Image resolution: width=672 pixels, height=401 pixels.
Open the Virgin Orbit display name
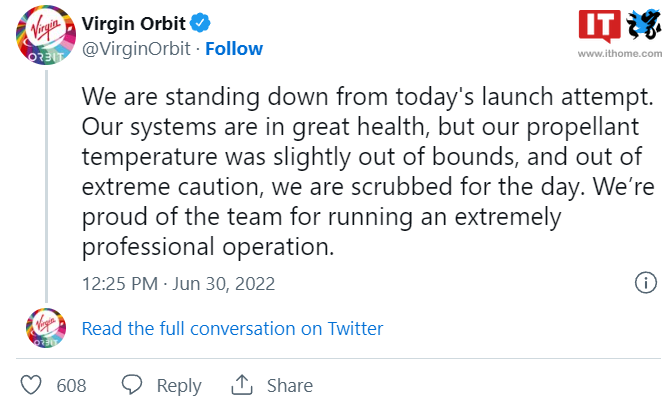(133, 24)
